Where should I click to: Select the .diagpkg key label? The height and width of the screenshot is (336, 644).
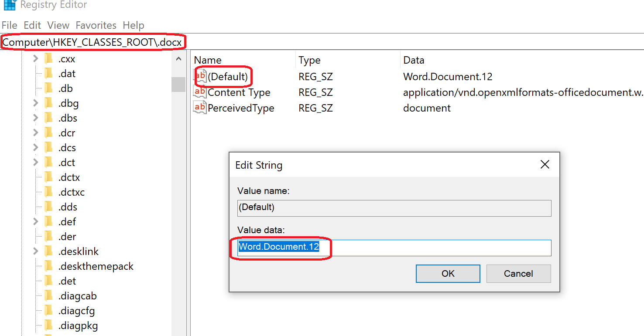tap(78, 326)
